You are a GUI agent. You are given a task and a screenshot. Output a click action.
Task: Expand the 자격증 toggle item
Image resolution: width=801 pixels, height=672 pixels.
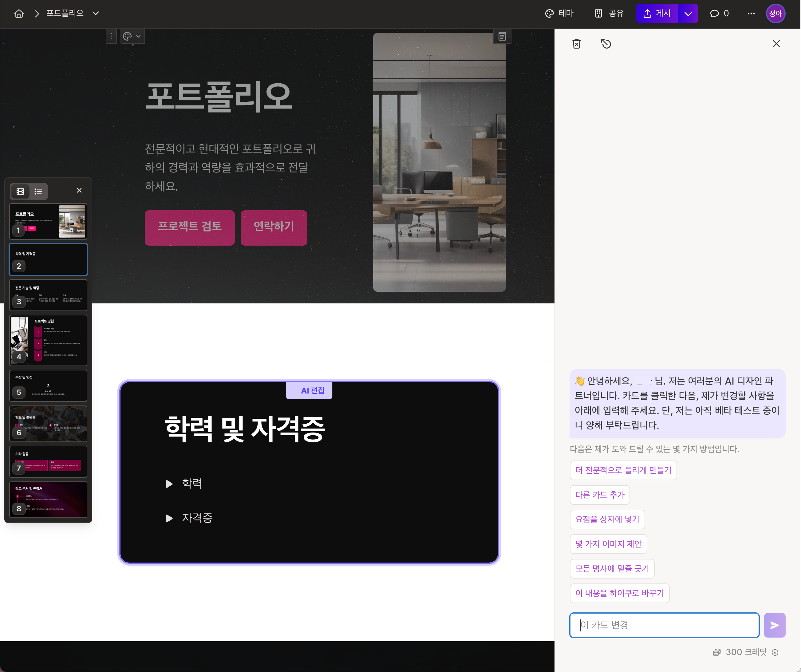click(x=169, y=518)
